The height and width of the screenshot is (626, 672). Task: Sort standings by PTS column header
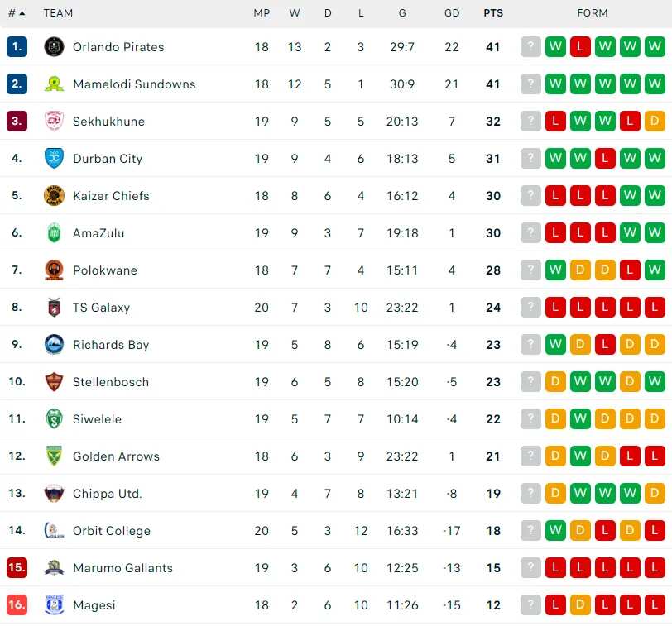click(493, 13)
